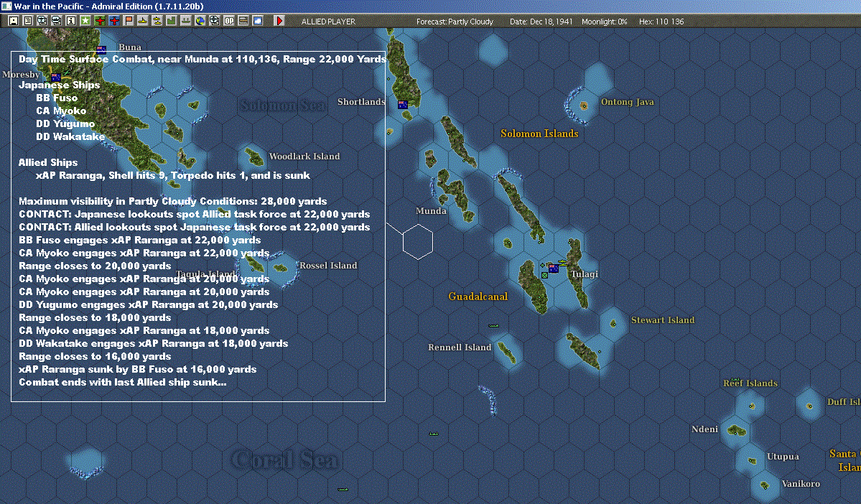The width and height of the screenshot is (861, 504).
Task: Click 'BB Fuso' in the Japanese ships list
Action: pos(57,98)
